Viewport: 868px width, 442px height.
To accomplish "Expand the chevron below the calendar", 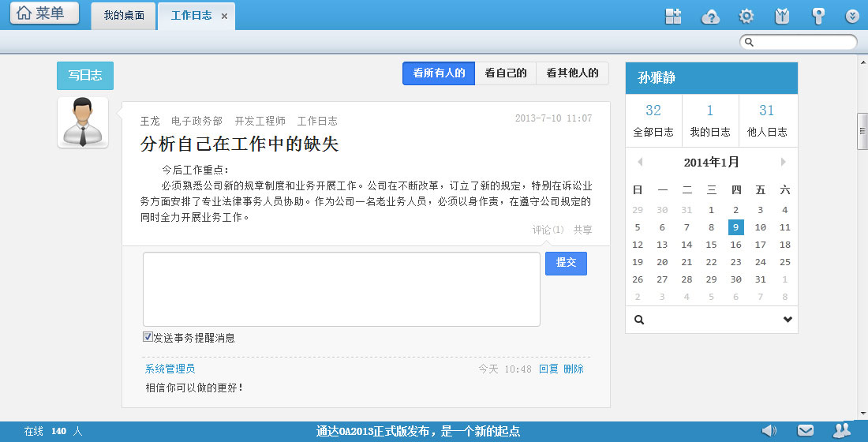I will click(x=787, y=320).
